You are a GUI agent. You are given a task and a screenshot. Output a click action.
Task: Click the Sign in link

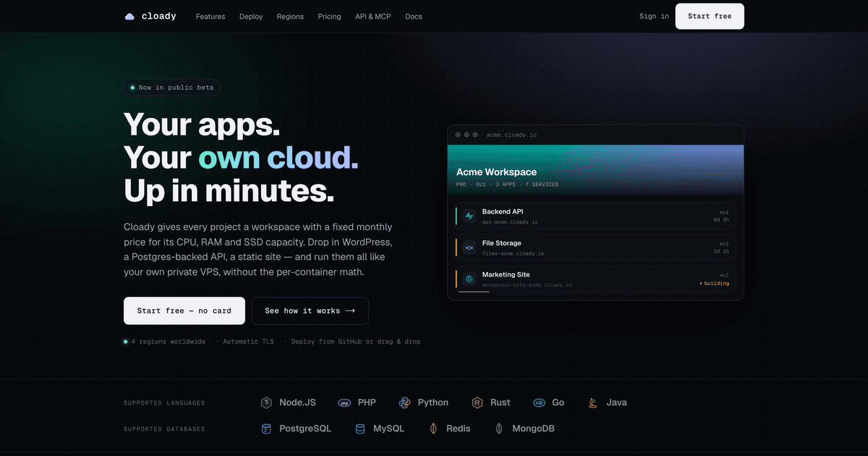[x=654, y=16]
